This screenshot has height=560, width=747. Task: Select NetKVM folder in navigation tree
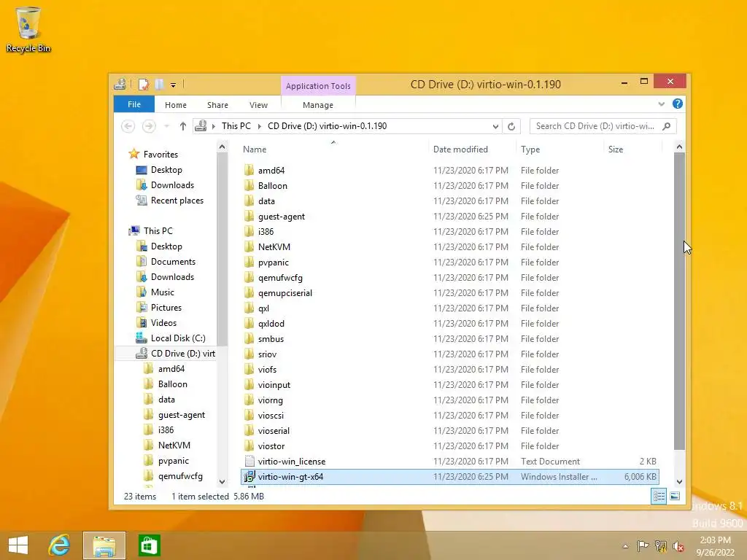tap(174, 446)
